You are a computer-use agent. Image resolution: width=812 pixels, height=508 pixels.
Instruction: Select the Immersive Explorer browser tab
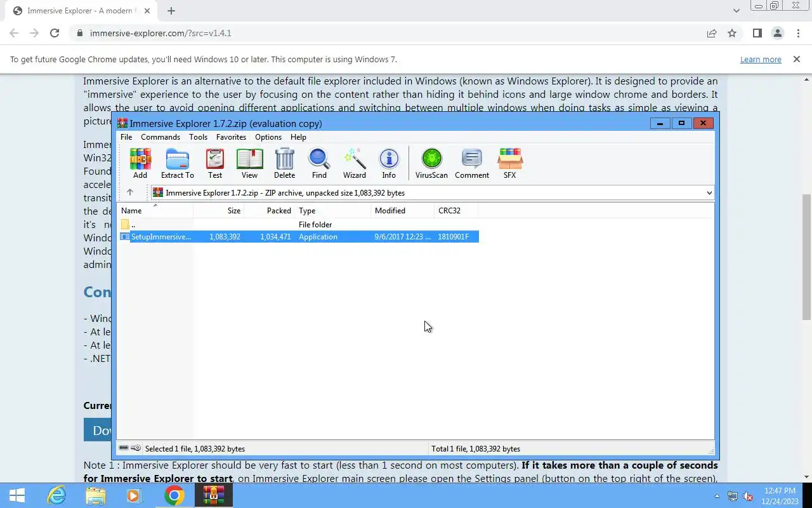click(x=81, y=11)
